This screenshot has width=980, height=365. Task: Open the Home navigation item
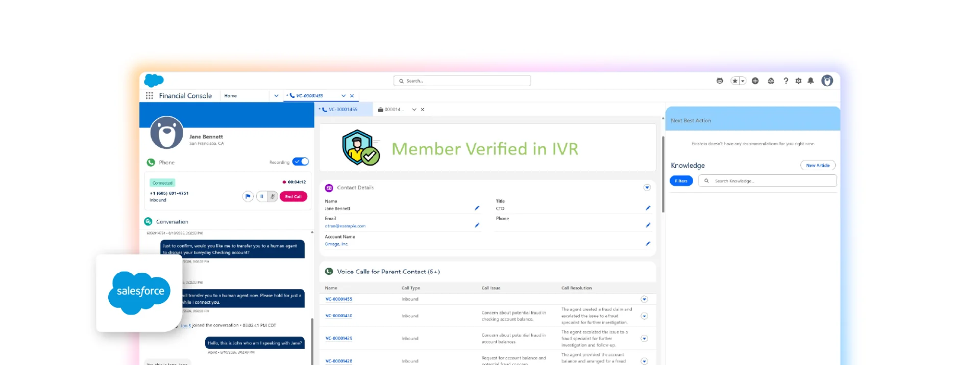point(231,96)
